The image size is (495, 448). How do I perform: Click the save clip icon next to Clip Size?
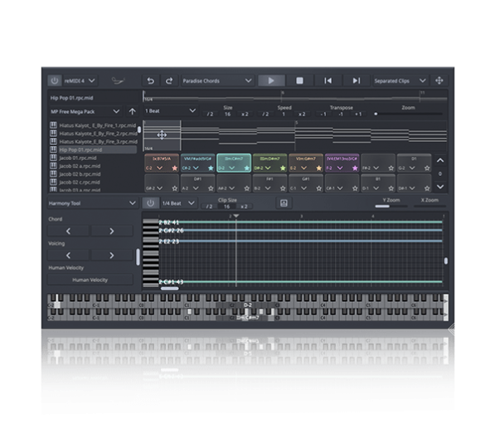click(284, 203)
